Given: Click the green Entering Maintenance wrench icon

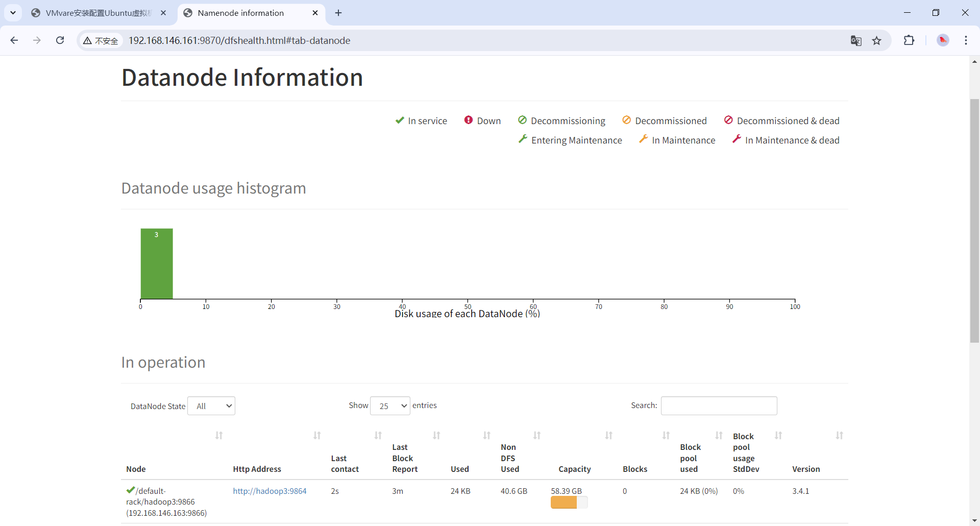Looking at the screenshot, I should point(523,139).
